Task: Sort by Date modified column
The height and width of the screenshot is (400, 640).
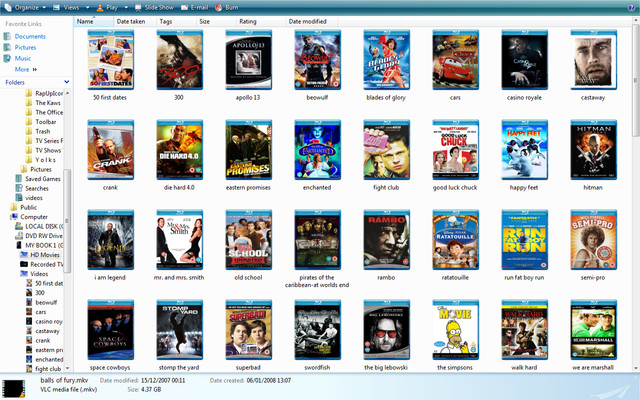Action: point(312,22)
